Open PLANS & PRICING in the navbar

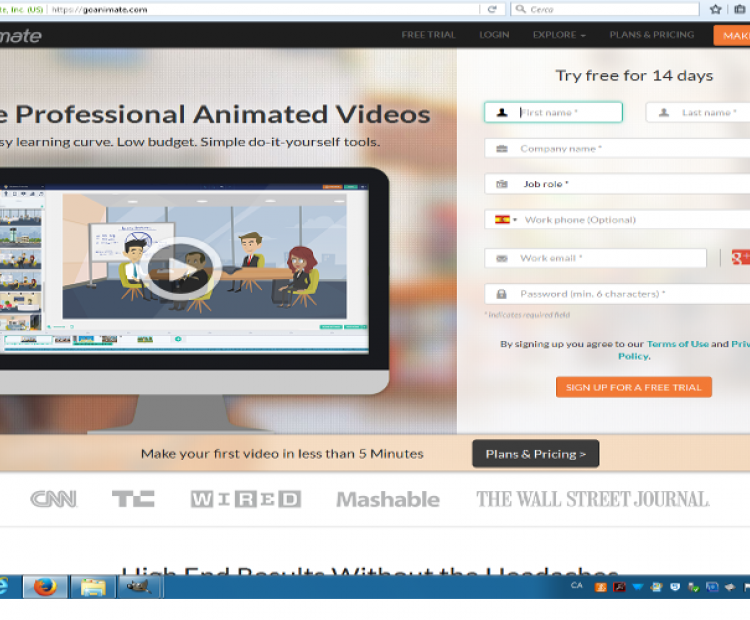(651, 35)
